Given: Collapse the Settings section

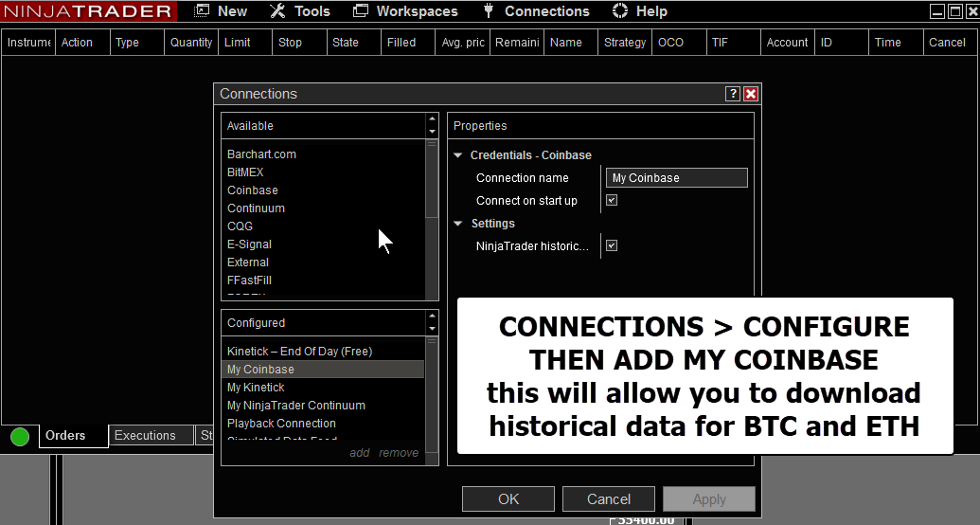Looking at the screenshot, I should click(x=458, y=224).
